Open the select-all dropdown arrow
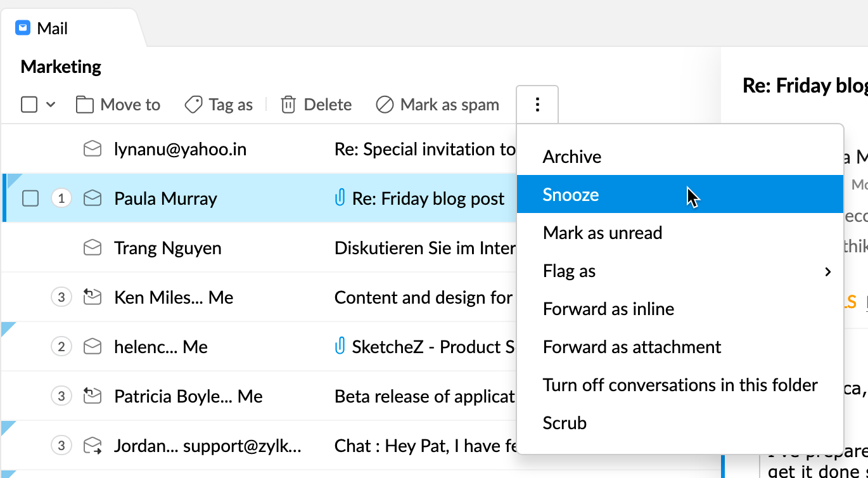868x478 pixels. coord(51,105)
